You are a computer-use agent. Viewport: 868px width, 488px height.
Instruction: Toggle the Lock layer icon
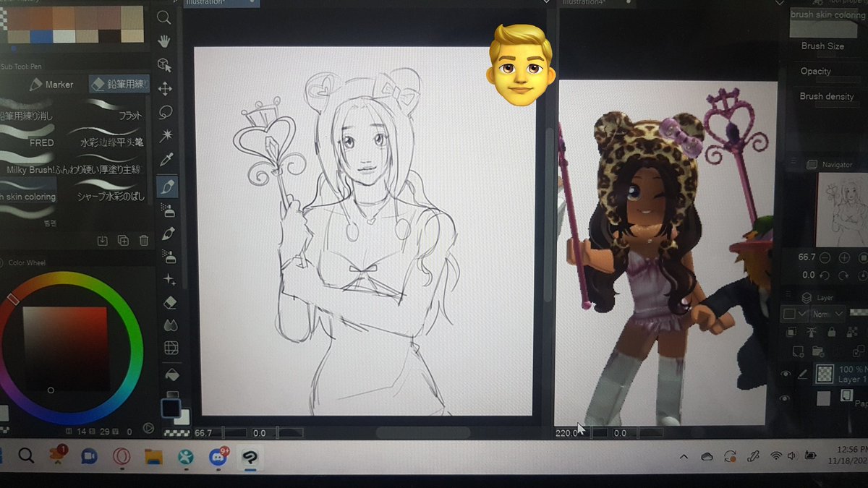(x=831, y=332)
